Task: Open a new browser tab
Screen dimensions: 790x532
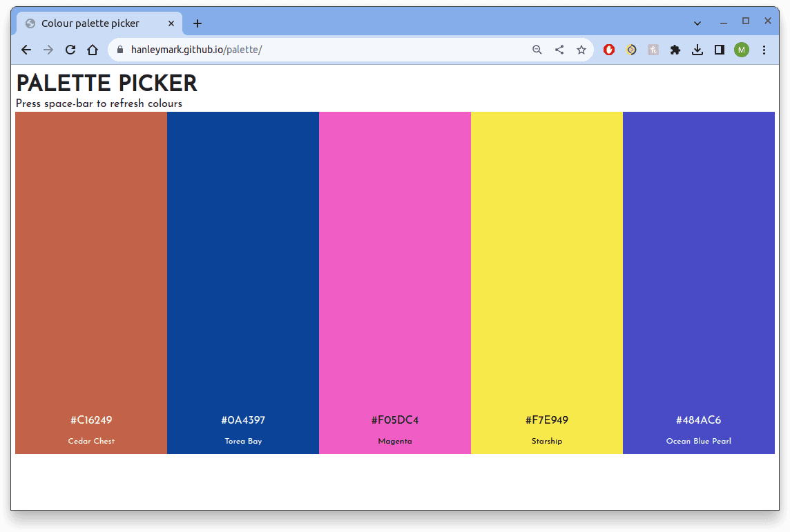Action: [x=197, y=23]
